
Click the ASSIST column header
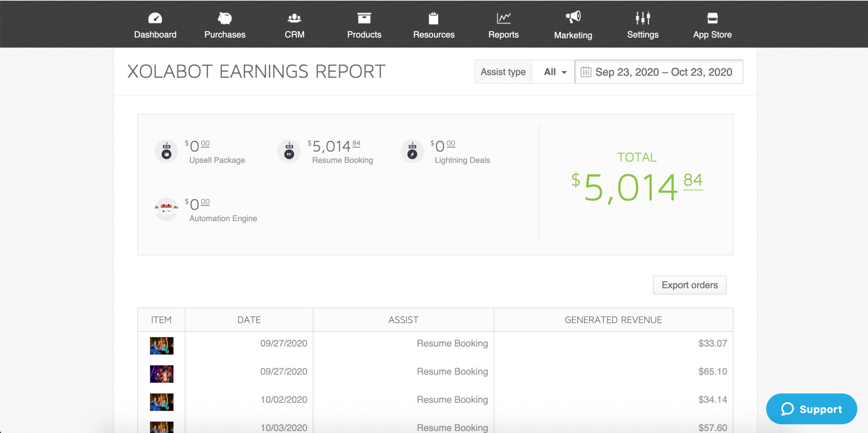(403, 320)
